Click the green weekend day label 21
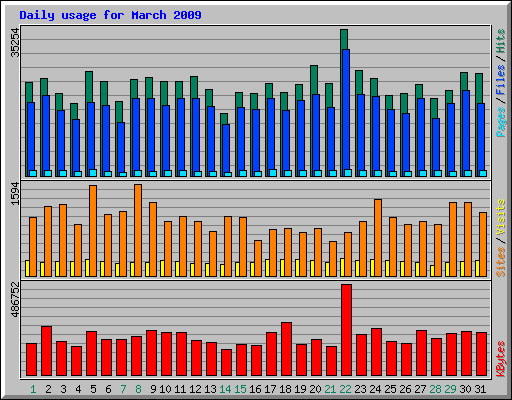This screenshot has height=400, width=512. pos(330,389)
